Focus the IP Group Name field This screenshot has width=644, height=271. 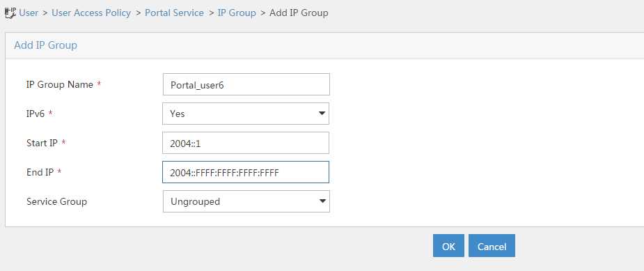[246, 84]
